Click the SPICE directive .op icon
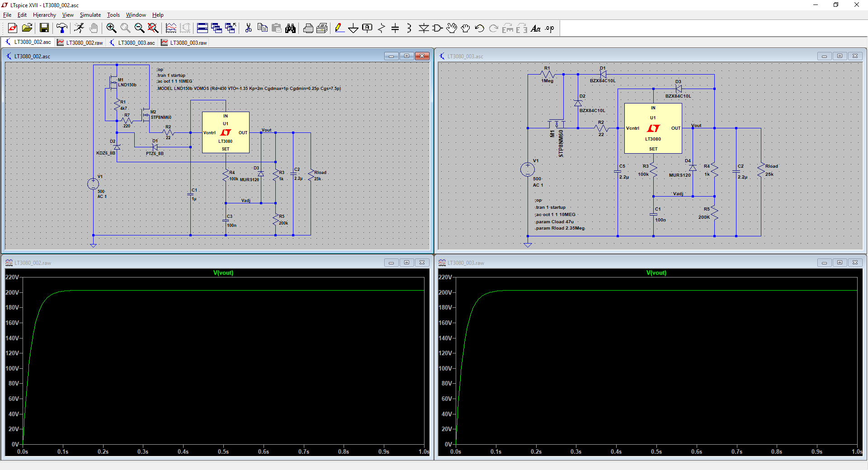The height and width of the screenshot is (470, 868). pyautogui.click(x=550, y=28)
